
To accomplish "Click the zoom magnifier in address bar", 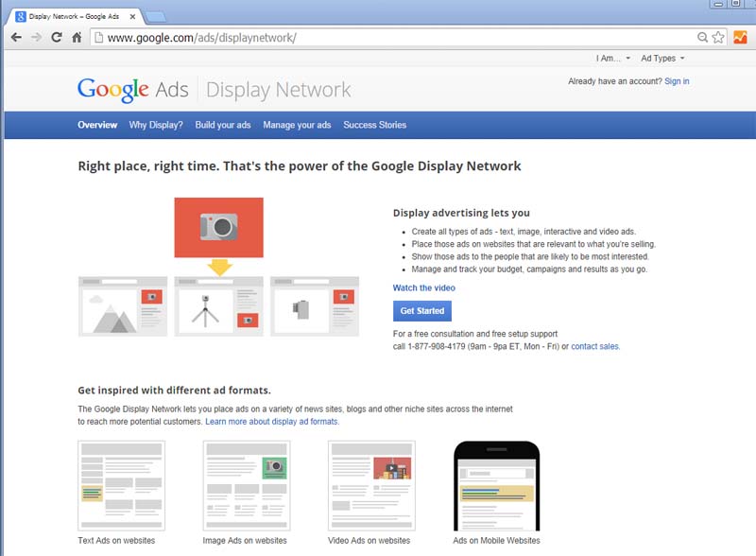I will [x=702, y=38].
